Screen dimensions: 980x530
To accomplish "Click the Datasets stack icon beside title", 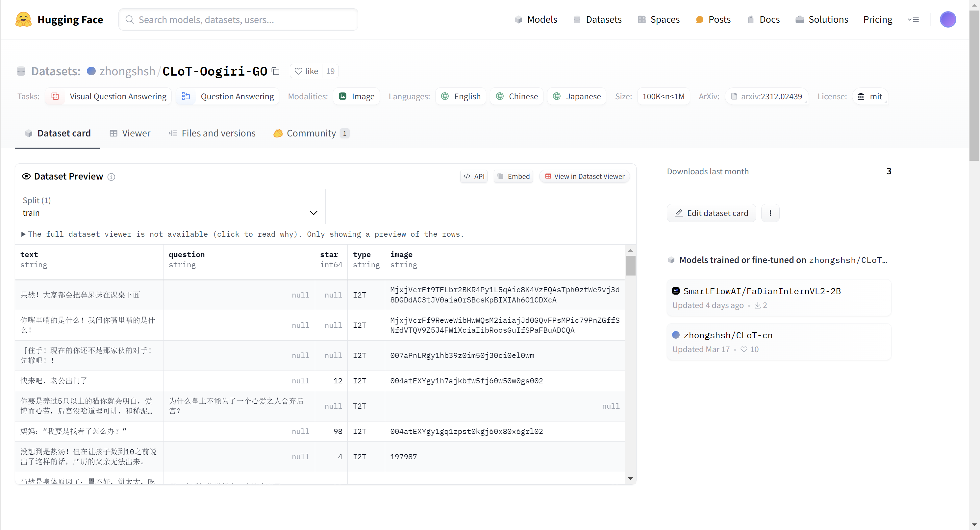I will coord(21,71).
